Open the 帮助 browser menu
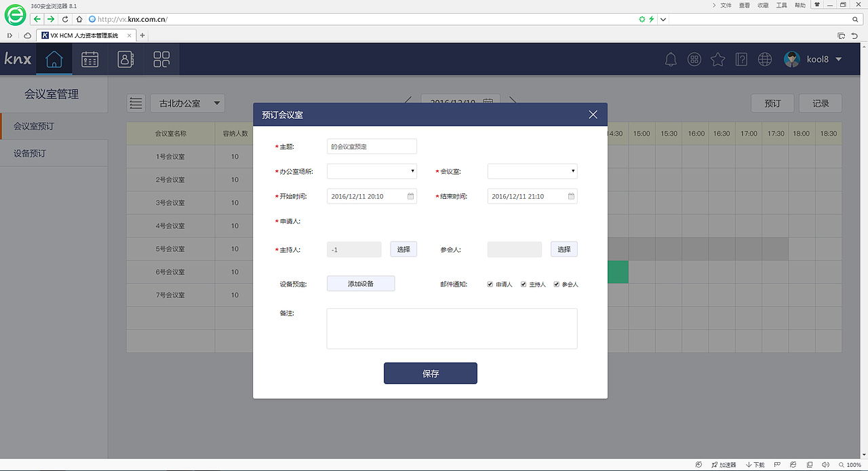The height and width of the screenshot is (471, 868). pyautogui.click(x=800, y=5)
